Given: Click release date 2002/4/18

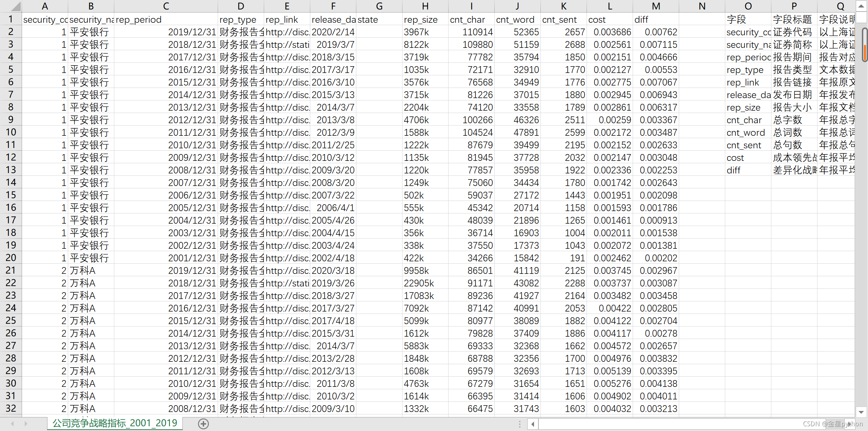Looking at the screenshot, I should [333, 258].
